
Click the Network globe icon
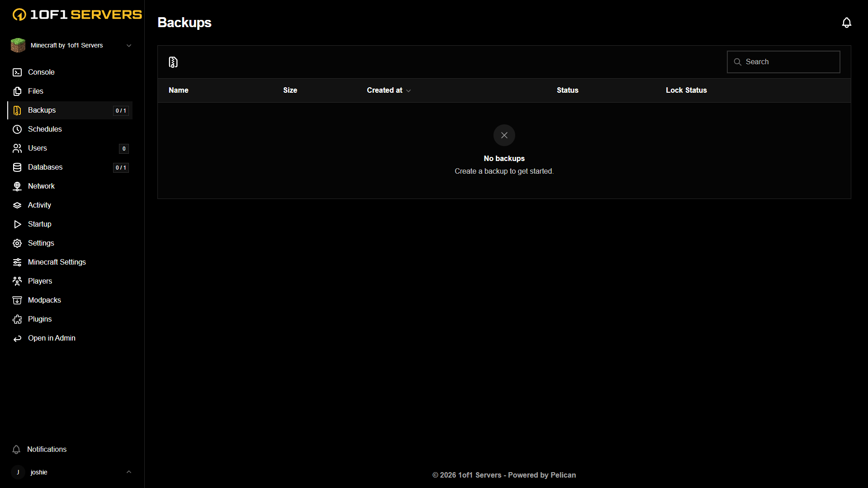click(17, 186)
